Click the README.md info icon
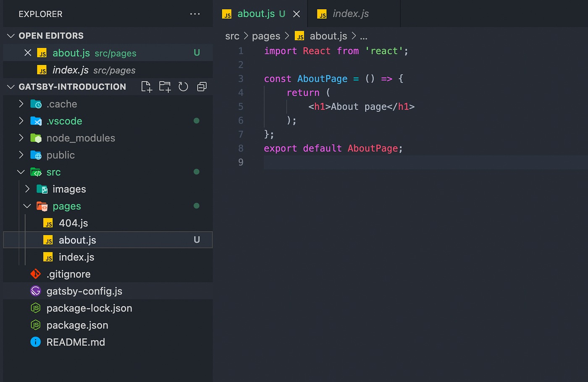 (x=36, y=342)
